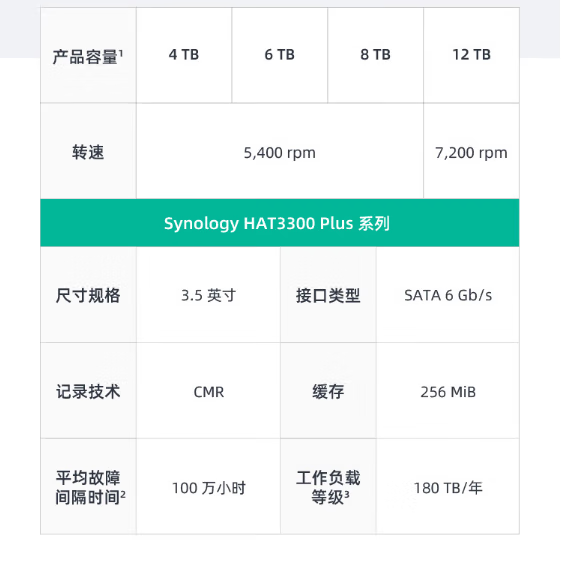
Task: Select the 180 TB/年 value
Action: tap(448, 487)
